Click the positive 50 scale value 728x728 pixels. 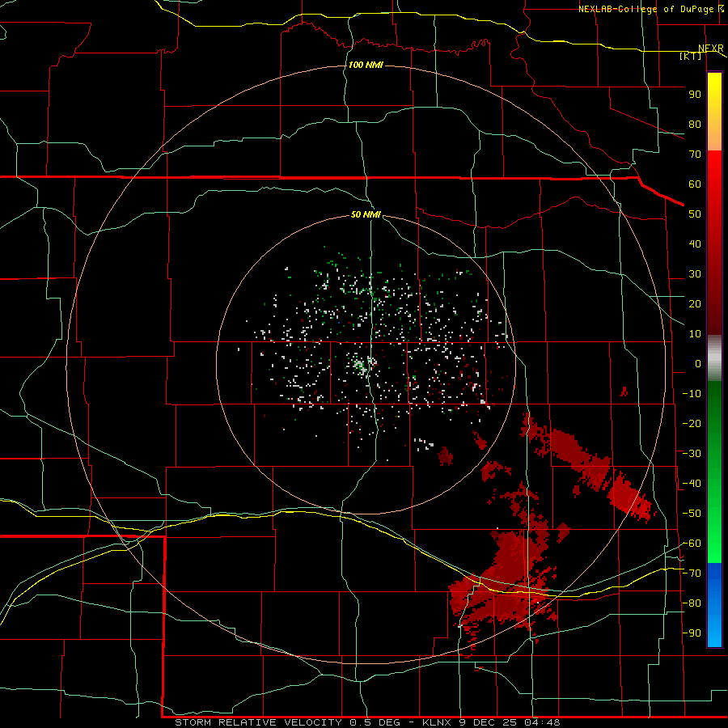pyautogui.click(x=695, y=214)
